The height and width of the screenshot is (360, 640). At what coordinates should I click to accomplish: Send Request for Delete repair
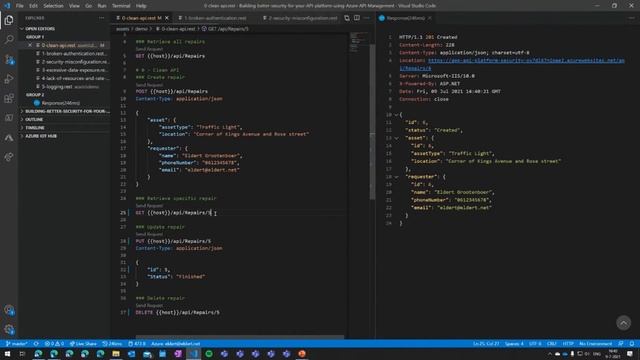click(x=149, y=305)
